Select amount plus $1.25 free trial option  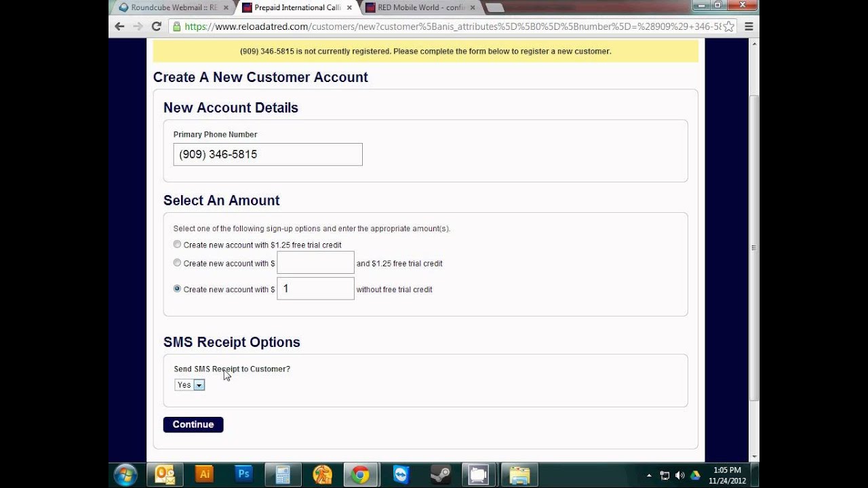coord(177,263)
